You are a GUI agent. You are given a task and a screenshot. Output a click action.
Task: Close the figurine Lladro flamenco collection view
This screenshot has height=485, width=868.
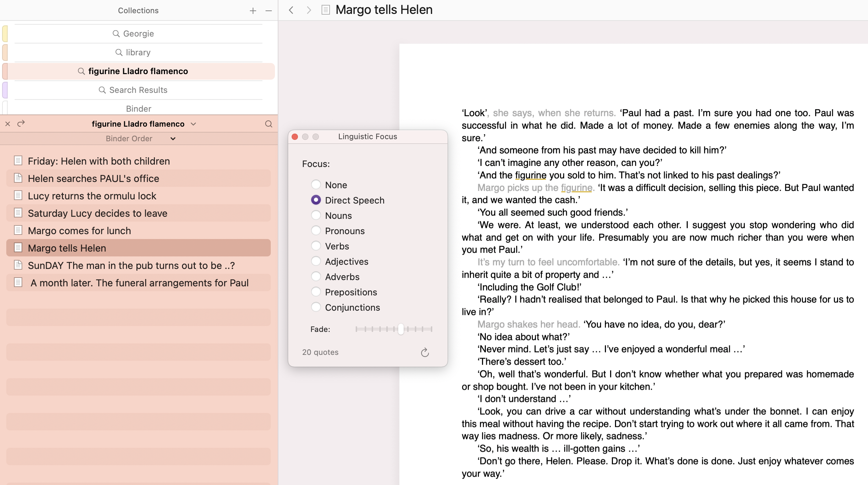tap(8, 124)
